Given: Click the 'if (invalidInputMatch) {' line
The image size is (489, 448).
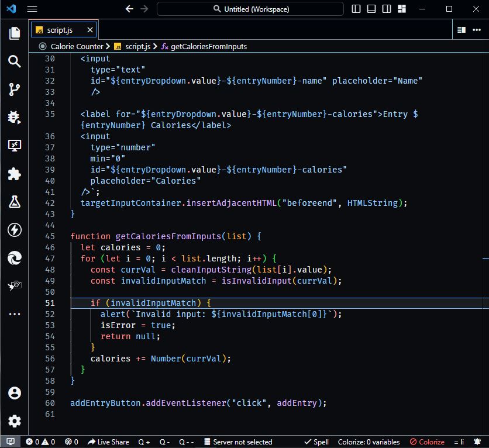Looking at the screenshot, I should (151, 303).
